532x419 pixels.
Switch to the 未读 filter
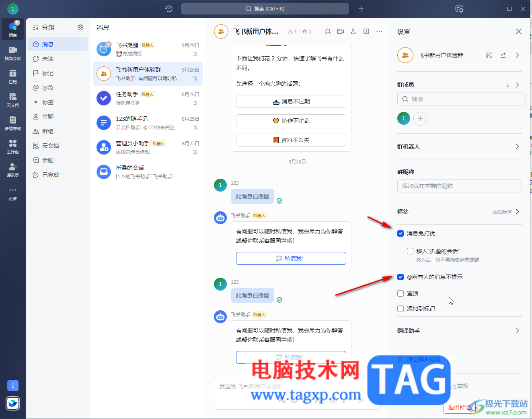tap(58, 59)
